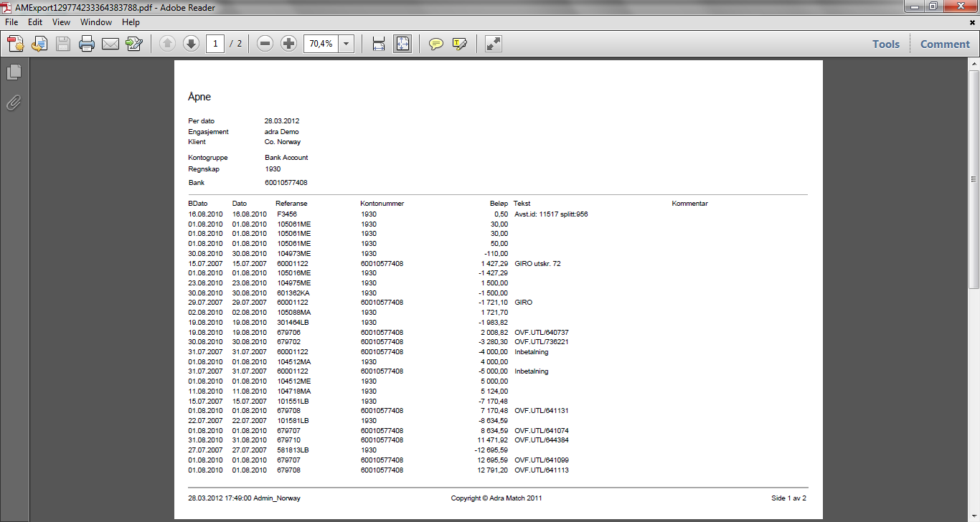Open the File menu

11,22
